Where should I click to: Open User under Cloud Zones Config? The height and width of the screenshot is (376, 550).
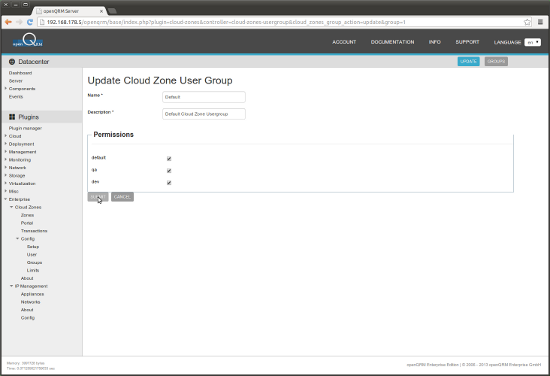tap(32, 254)
